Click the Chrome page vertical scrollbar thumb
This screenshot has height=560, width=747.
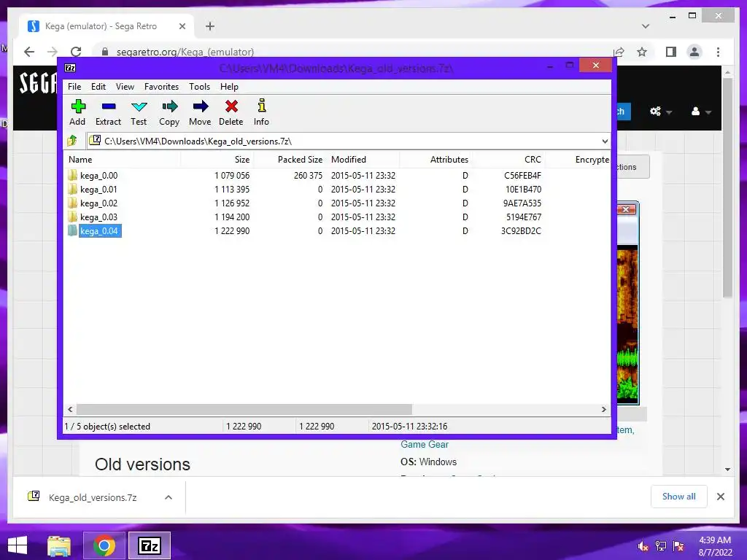click(x=727, y=187)
